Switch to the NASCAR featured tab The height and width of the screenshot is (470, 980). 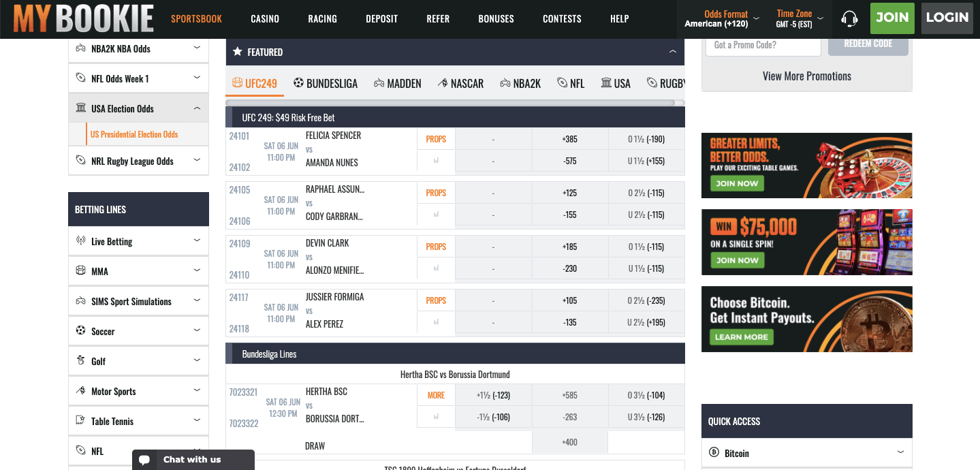pos(461,83)
